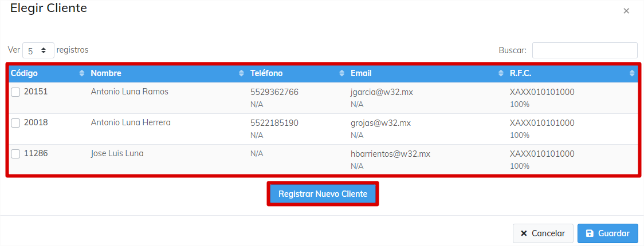The height and width of the screenshot is (246, 644).
Task: Click phone number 5522185190
Action: (274, 123)
